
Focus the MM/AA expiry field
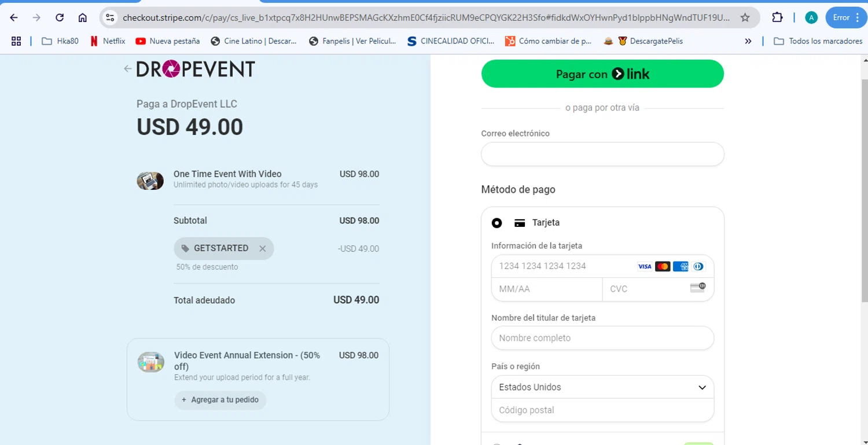coord(547,289)
